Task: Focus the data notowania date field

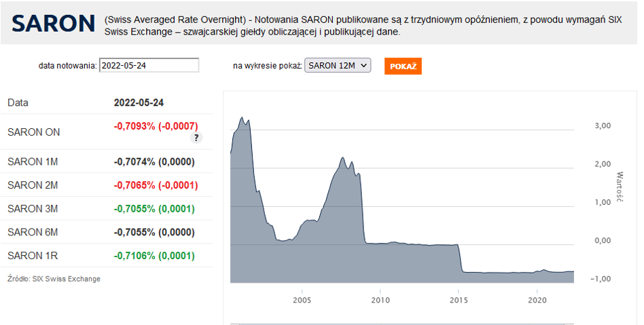Action: tap(149, 66)
